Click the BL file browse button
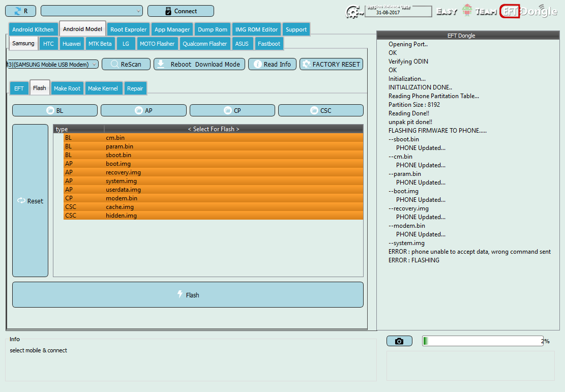This screenshot has width=565, height=392. [x=55, y=110]
